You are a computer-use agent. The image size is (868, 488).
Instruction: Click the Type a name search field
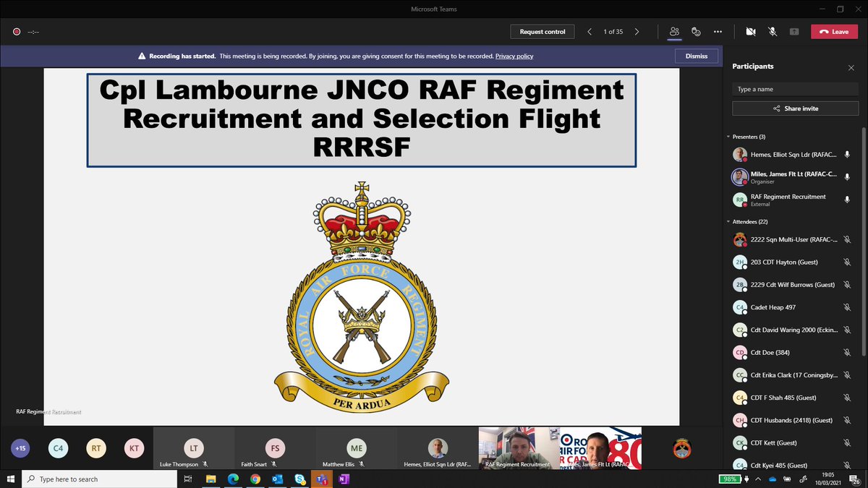[795, 89]
